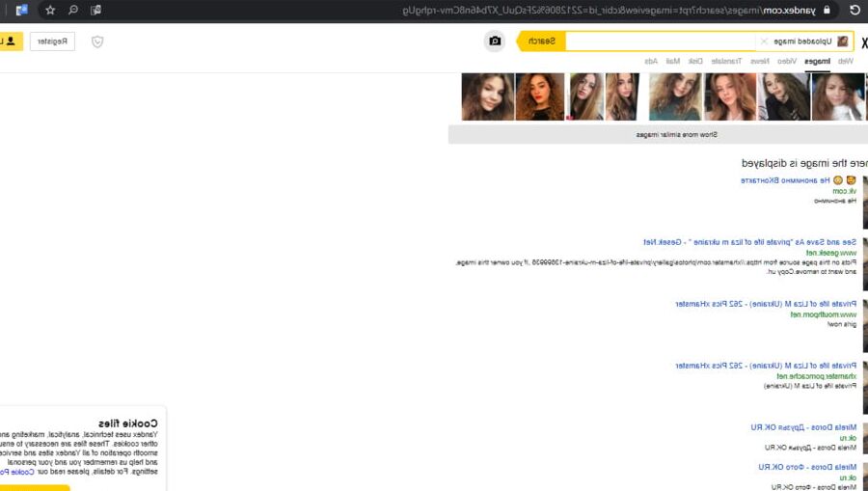Open Yandex camera image search icon

tap(495, 41)
